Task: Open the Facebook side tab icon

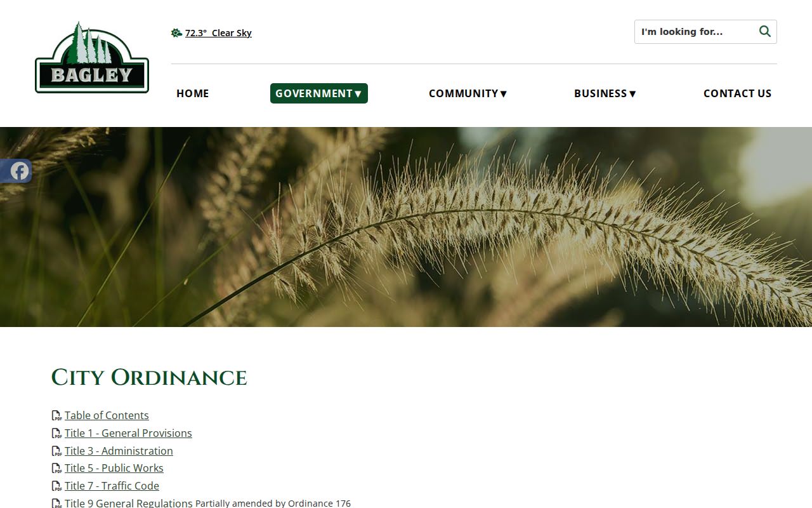Action: pos(20,171)
